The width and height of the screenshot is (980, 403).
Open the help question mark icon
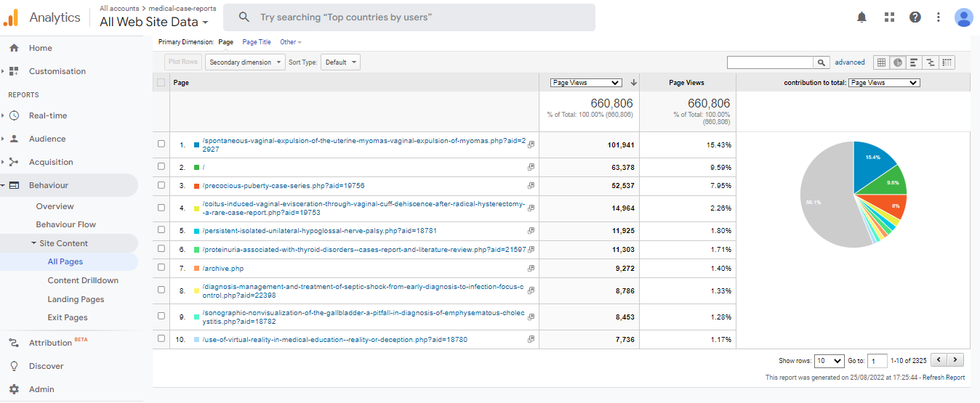(915, 17)
